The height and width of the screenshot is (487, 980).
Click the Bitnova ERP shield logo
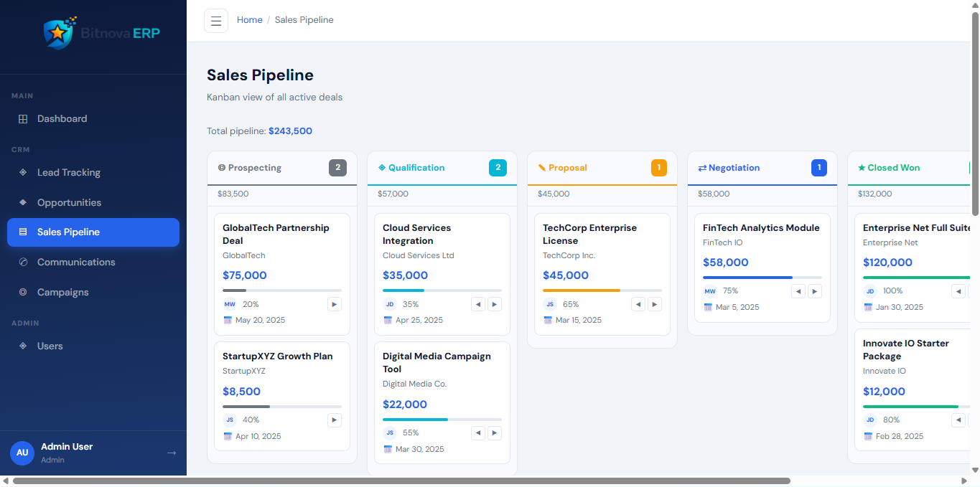tap(57, 33)
